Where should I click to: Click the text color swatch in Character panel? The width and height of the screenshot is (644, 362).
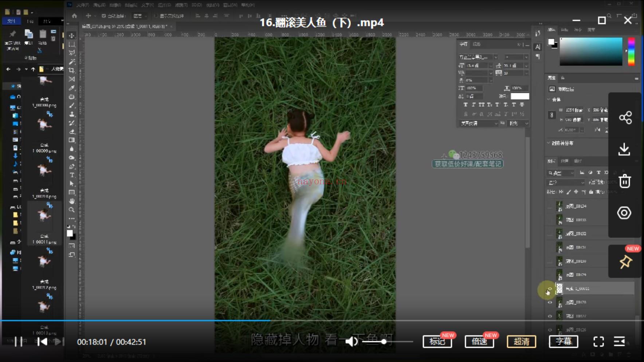coord(520,96)
